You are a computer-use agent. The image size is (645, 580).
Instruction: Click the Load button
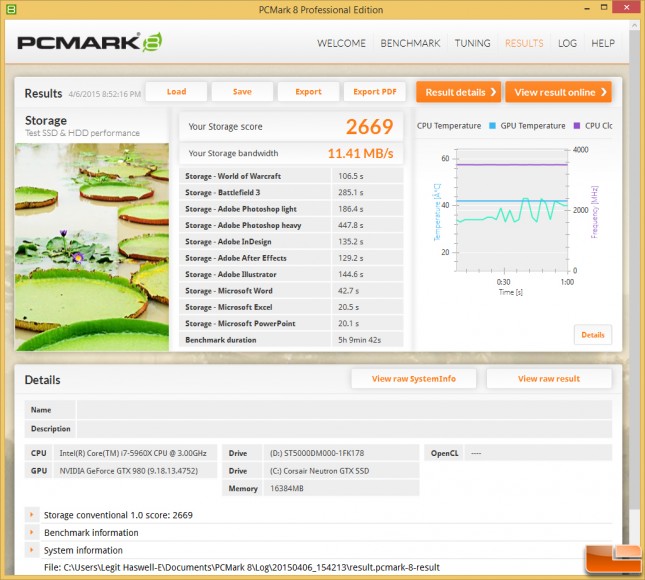tap(176, 92)
